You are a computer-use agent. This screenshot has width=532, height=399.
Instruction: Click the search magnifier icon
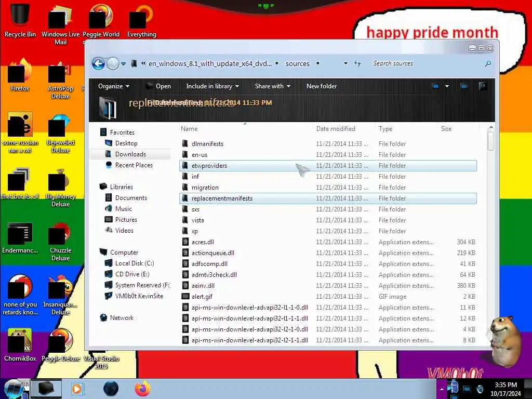488,63
